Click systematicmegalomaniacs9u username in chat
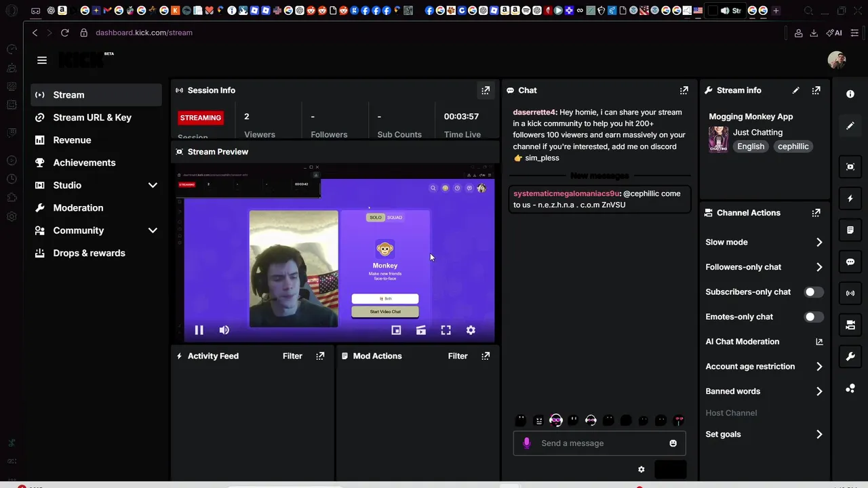 [566, 194]
